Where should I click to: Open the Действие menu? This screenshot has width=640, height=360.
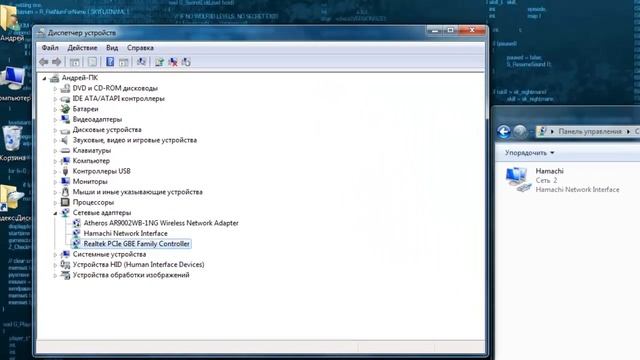(x=82, y=48)
